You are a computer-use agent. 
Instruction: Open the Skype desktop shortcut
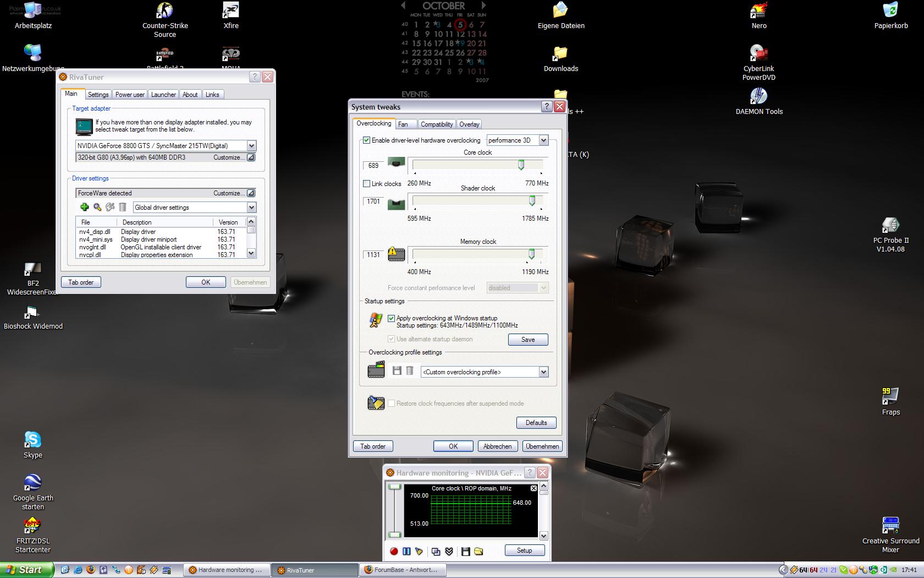(x=33, y=445)
